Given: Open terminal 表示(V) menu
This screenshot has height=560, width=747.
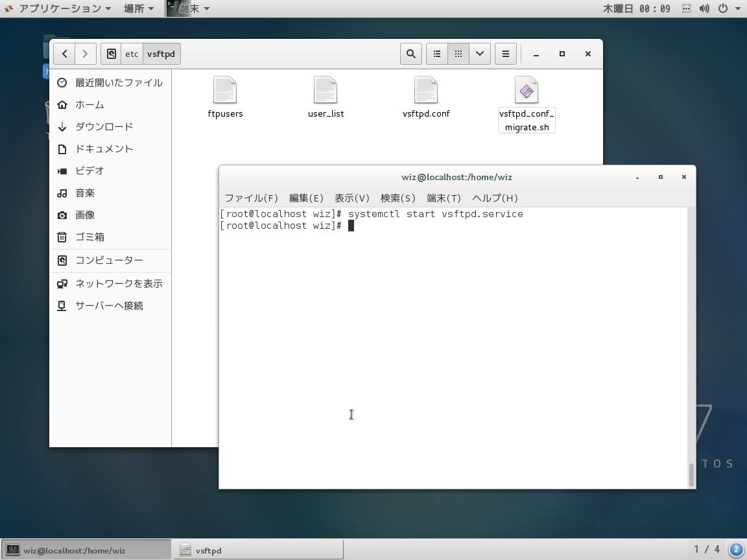Looking at the screenshot, I should coord(351,198).
